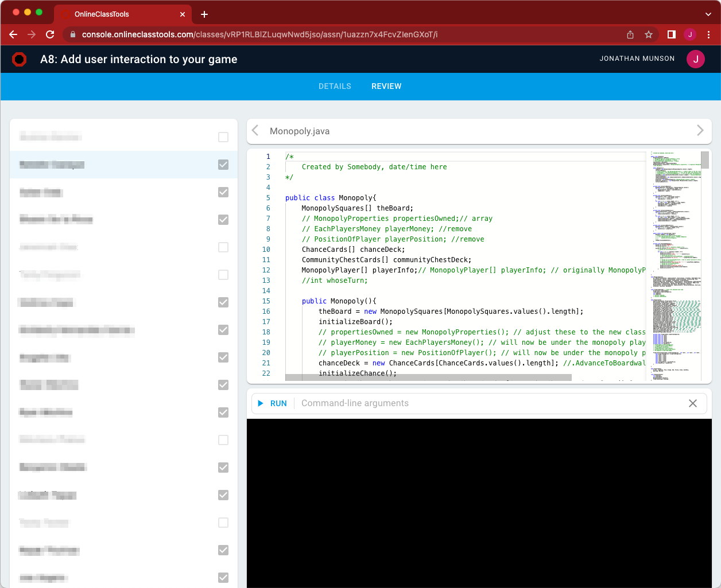Bookmark this page with the star icon
This screenshot has width=721, height=588.
pos(649,34)
